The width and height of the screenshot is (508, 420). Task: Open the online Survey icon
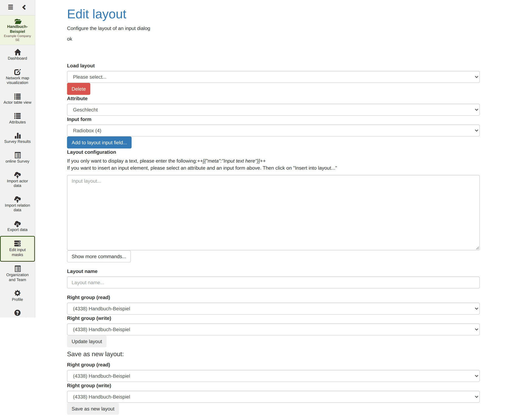(17, 155)
